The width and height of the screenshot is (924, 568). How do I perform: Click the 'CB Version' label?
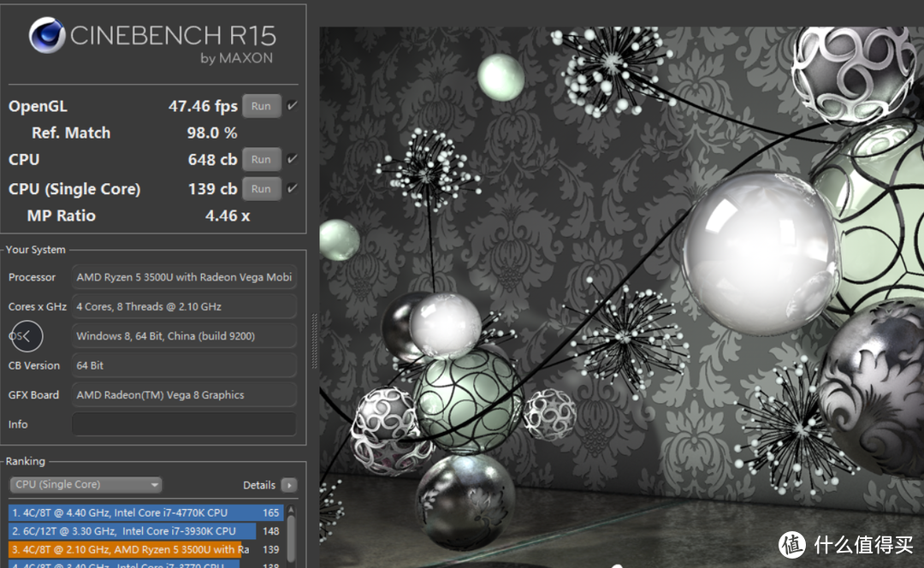point(34,365)
